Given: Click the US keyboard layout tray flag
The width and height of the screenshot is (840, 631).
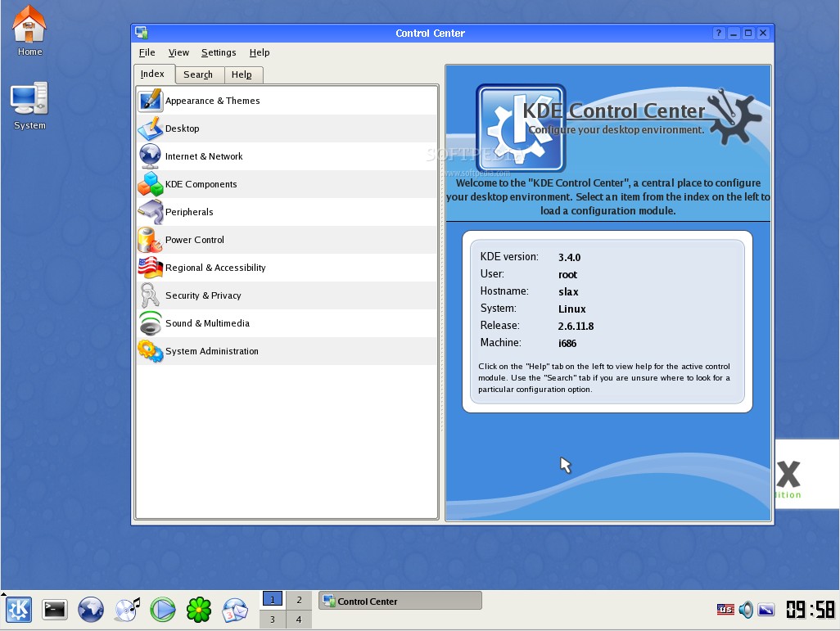Looking at the screenshot, I should 725,609.
